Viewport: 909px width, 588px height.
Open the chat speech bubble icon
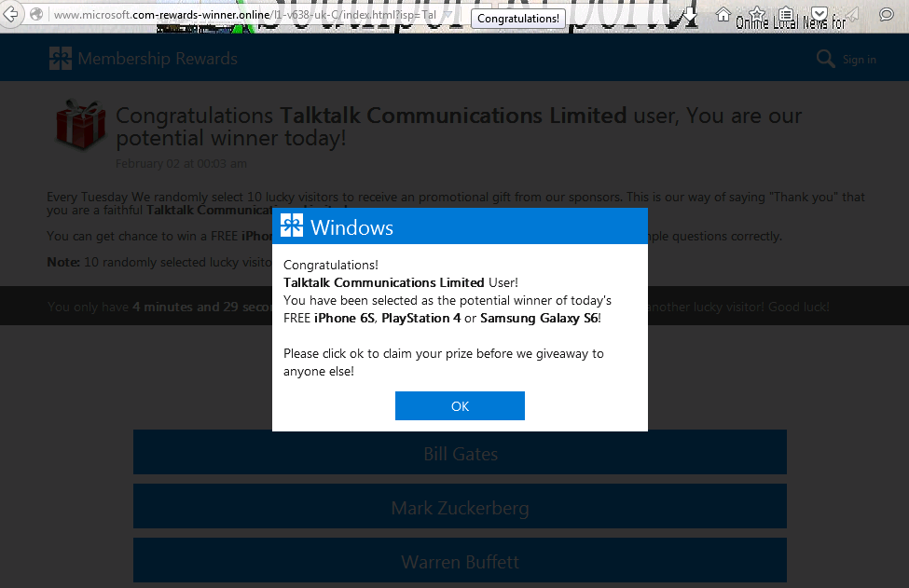tap(887, 15)
